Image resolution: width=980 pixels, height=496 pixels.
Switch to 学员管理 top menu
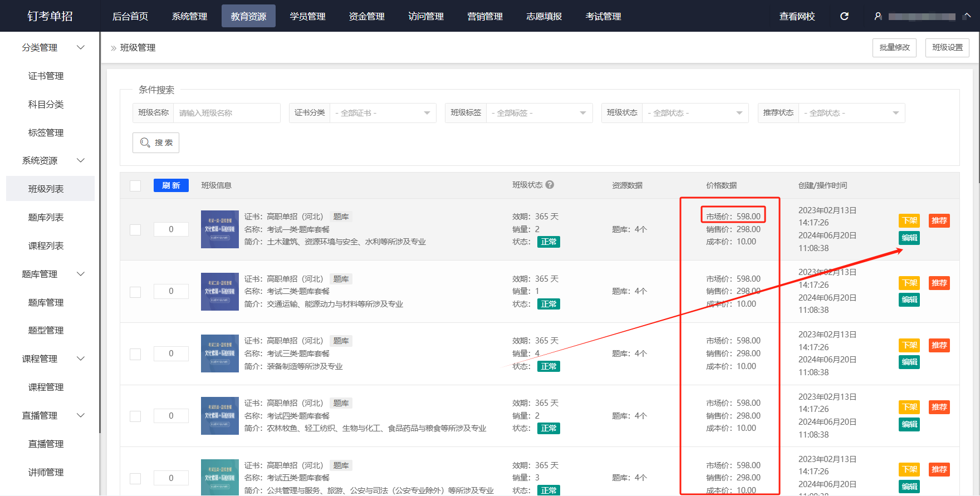coord(307,16)
